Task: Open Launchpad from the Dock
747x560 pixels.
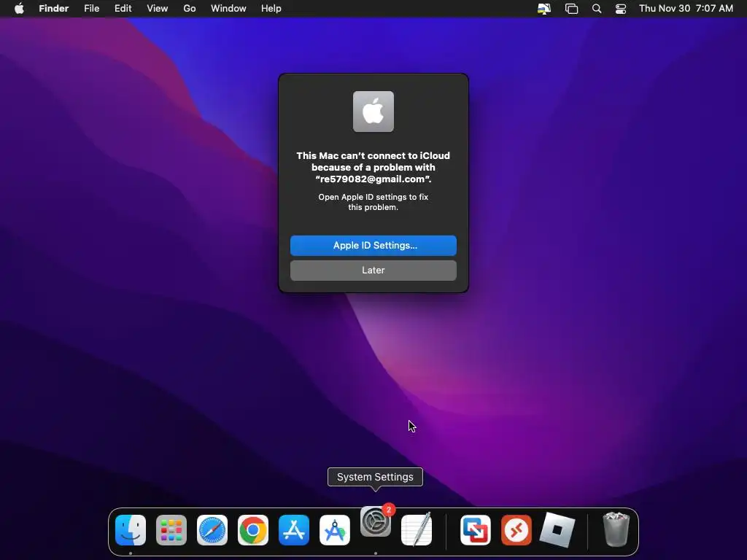Action: 171,530
